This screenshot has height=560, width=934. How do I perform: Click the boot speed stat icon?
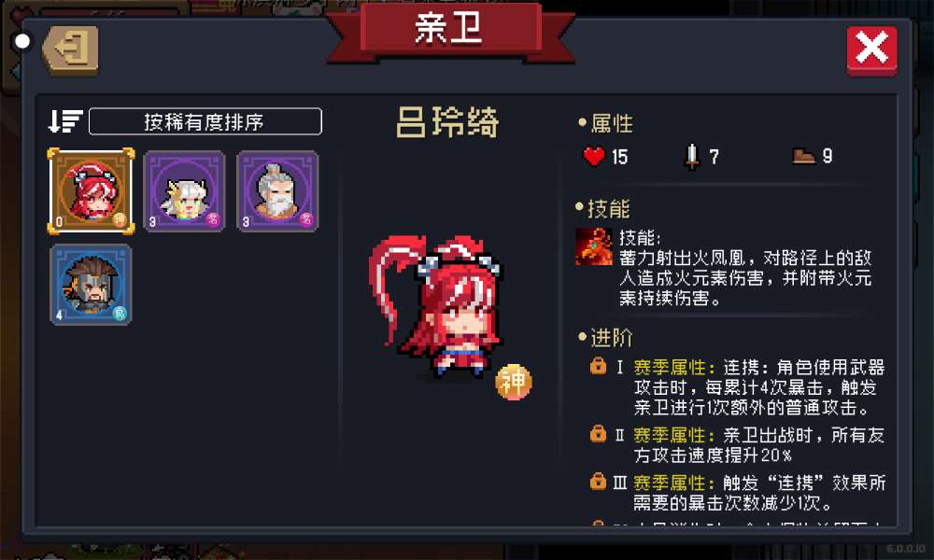point(803,156)
